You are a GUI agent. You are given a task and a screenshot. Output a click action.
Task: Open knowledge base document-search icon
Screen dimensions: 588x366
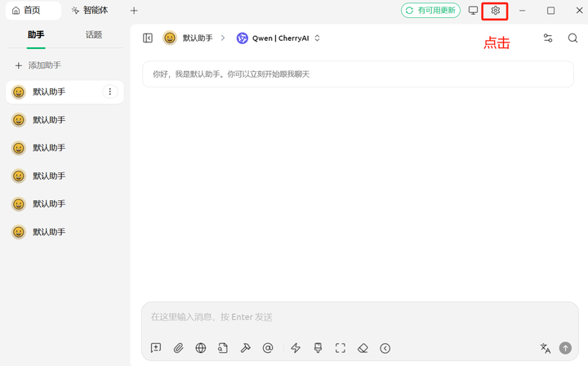(223, 348)
